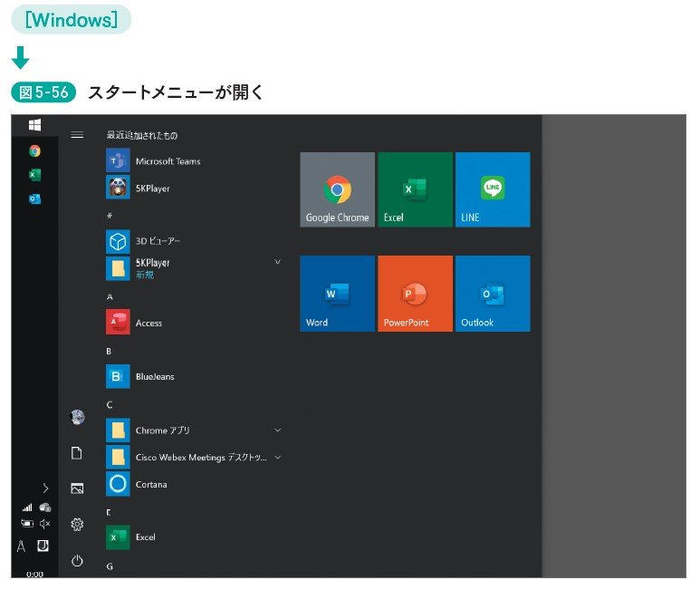Viewport: 700px width, 590px height.
Task: Open the Chrome アプリ folder
Action: [x=194, y=430]
